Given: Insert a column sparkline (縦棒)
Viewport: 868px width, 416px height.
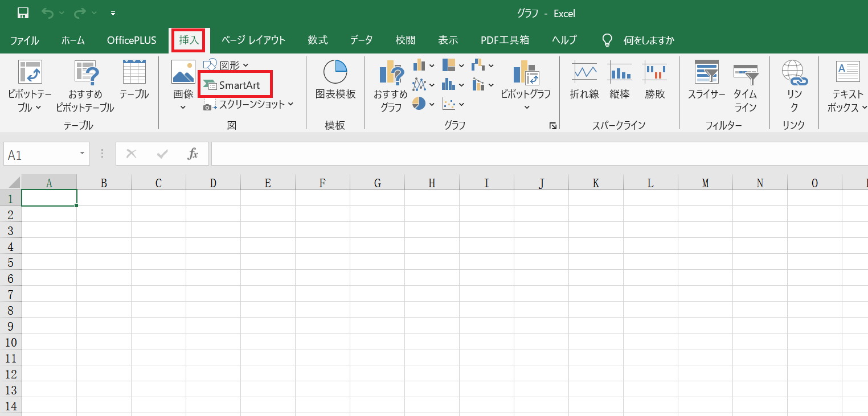Looking at the screenshot, I should (620, 80).
